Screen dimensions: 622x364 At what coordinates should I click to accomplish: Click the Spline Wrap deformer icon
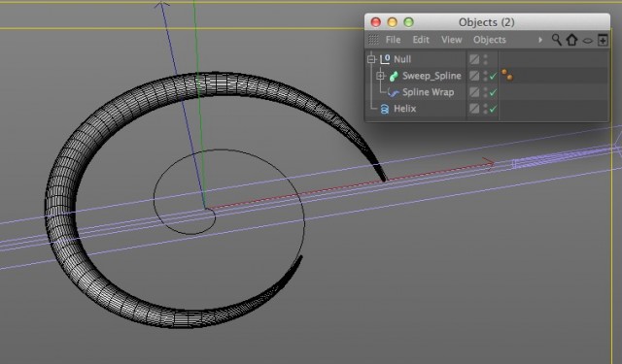point(393,92)
